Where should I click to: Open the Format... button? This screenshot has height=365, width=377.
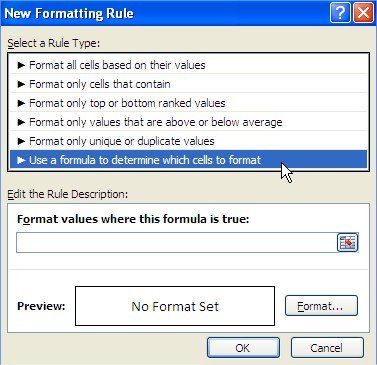[x=321, y=306]
